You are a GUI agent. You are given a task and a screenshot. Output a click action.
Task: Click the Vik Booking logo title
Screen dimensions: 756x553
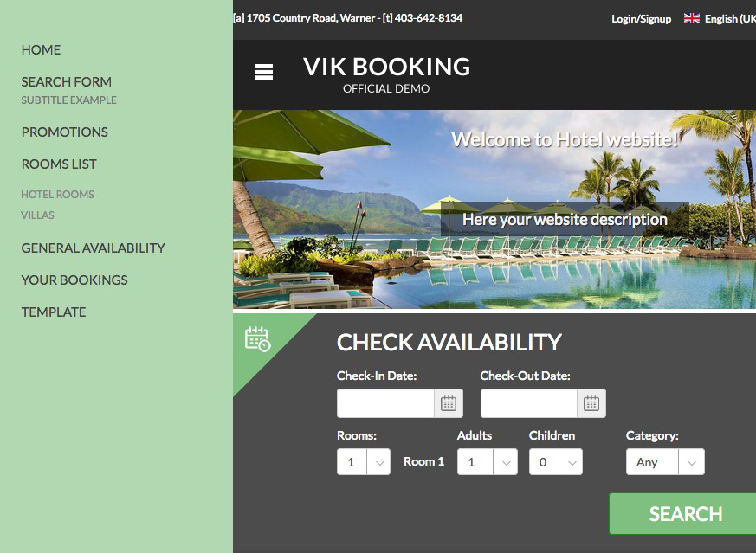[386, 67]
